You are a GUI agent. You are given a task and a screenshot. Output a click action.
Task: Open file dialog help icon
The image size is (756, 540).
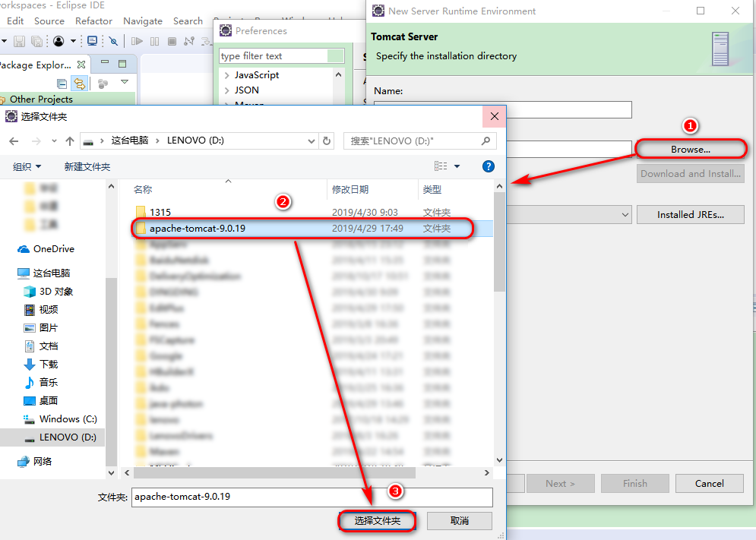point(488,166)
